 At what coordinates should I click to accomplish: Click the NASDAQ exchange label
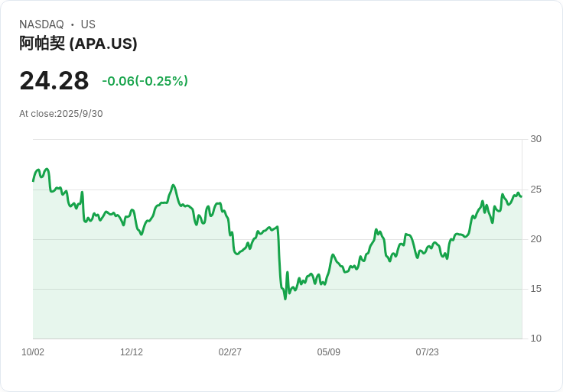pos(41,24)
